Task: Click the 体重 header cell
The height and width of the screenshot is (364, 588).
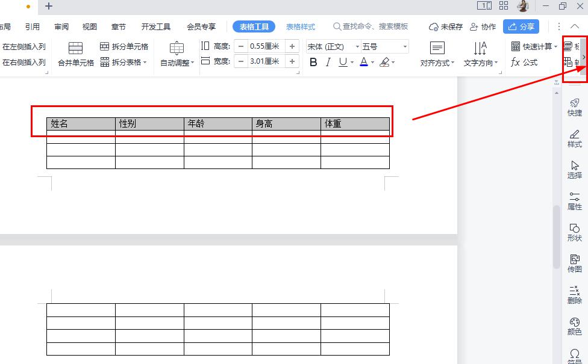Action: (x=355, y=124)
